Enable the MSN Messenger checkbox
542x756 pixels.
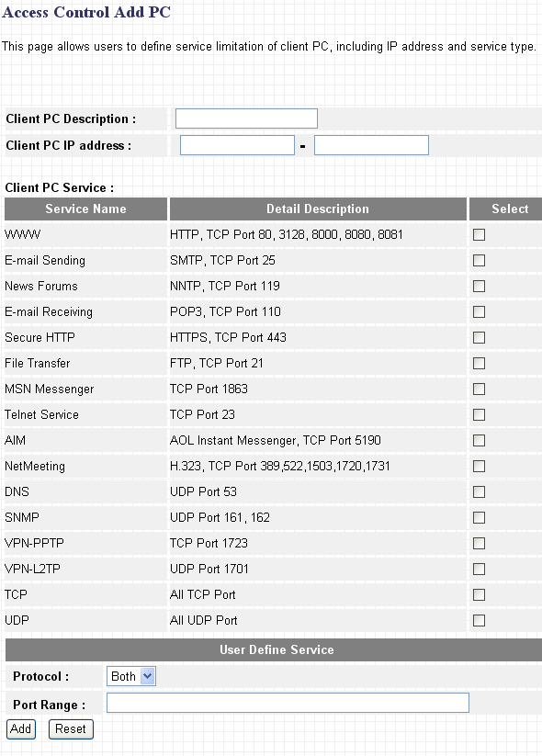click(x=479, y=389)
